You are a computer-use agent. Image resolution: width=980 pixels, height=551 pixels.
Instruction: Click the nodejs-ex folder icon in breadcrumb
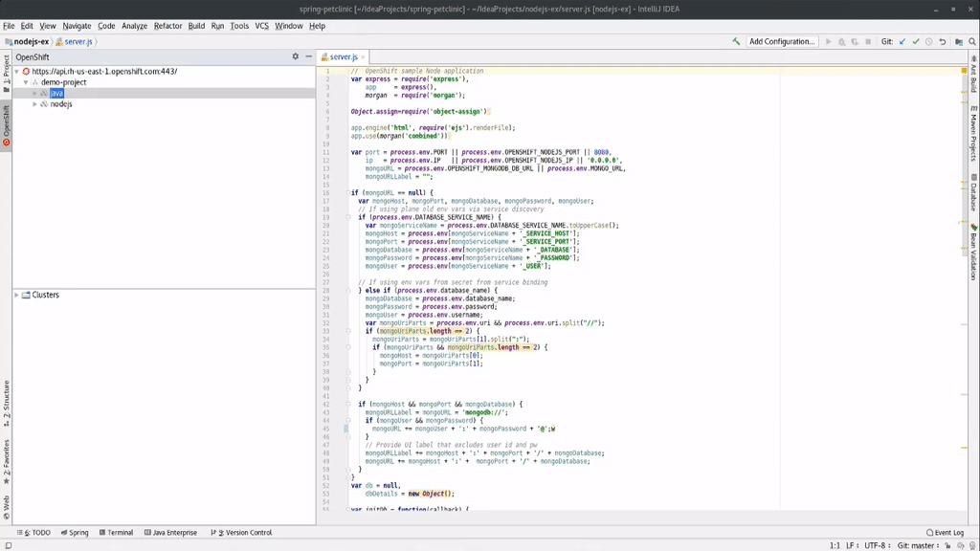click(9, 42)
